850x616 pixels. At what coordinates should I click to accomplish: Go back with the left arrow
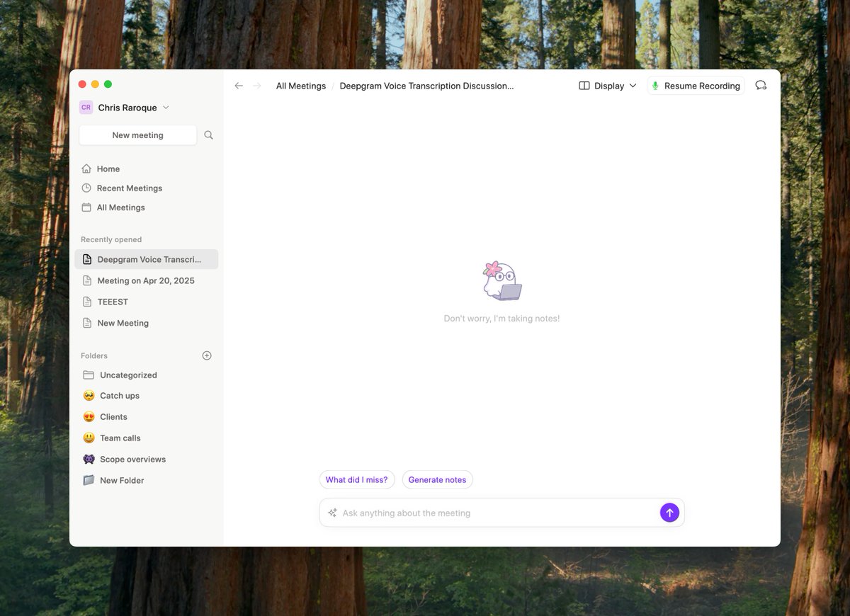(x=239, y=86)
